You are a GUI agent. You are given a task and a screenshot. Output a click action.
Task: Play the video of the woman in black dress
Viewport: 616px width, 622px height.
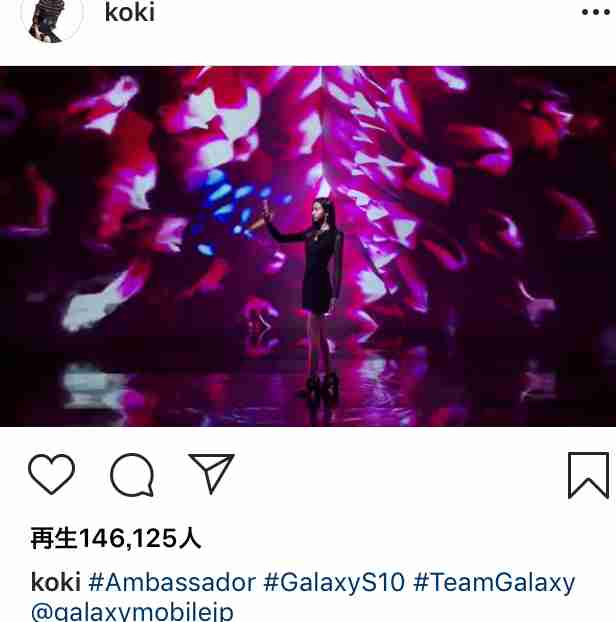pos(308,246)
